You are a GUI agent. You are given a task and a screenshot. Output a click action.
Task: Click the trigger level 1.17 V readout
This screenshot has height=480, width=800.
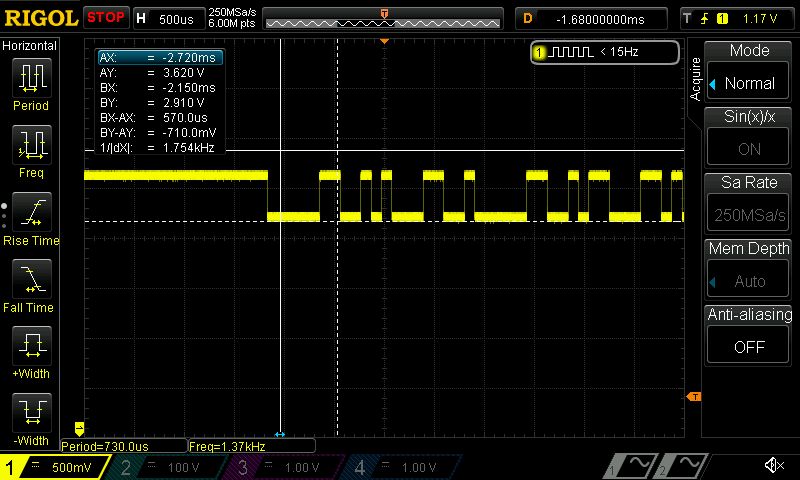point(760,19)
